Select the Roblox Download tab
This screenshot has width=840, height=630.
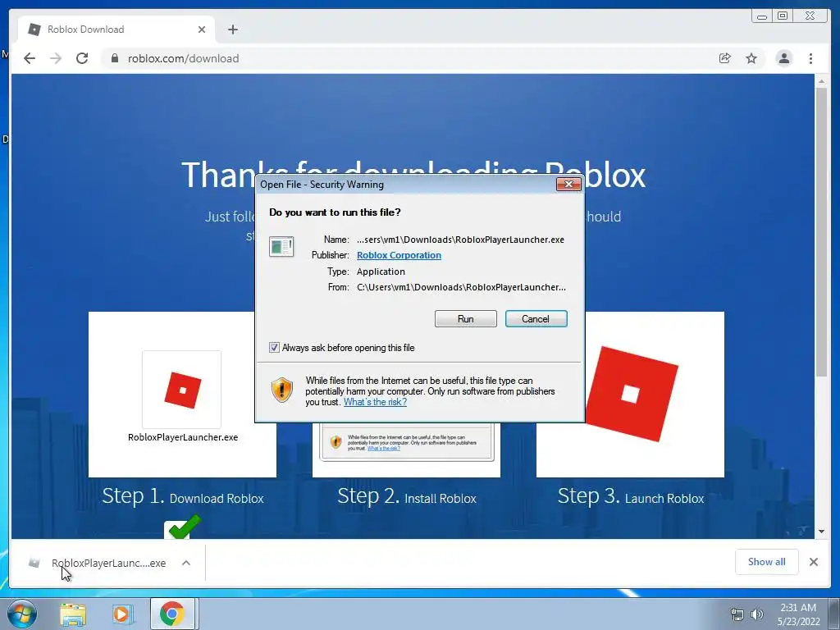116,30
